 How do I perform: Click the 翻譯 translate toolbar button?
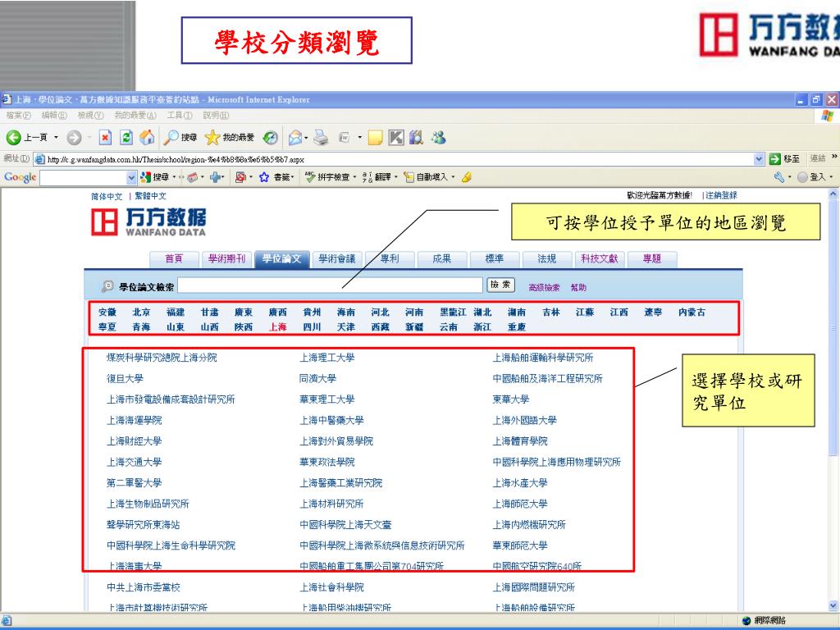[377, 177]
